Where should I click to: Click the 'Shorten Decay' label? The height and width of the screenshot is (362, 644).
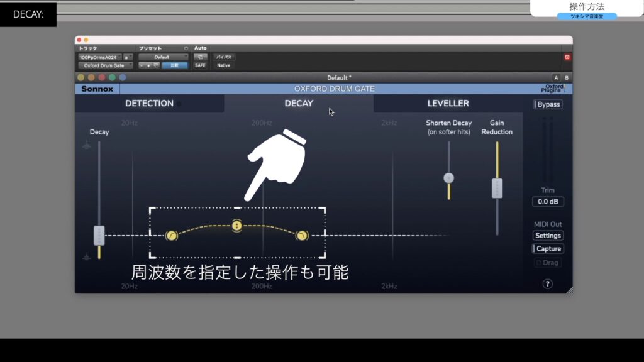(448, 123)
